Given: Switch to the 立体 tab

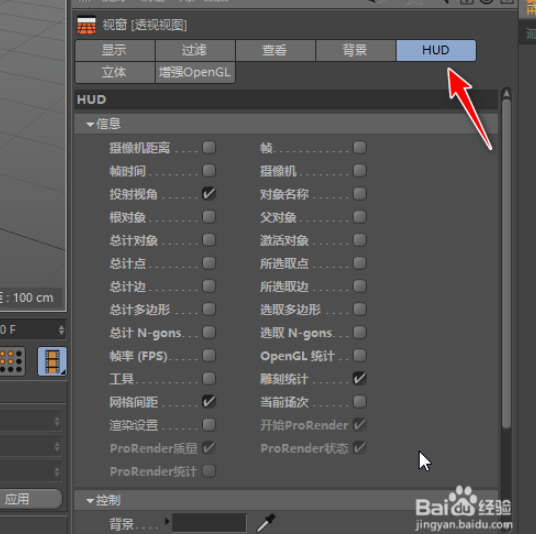Looking at the screenshot, I should (x=115, y=72).
